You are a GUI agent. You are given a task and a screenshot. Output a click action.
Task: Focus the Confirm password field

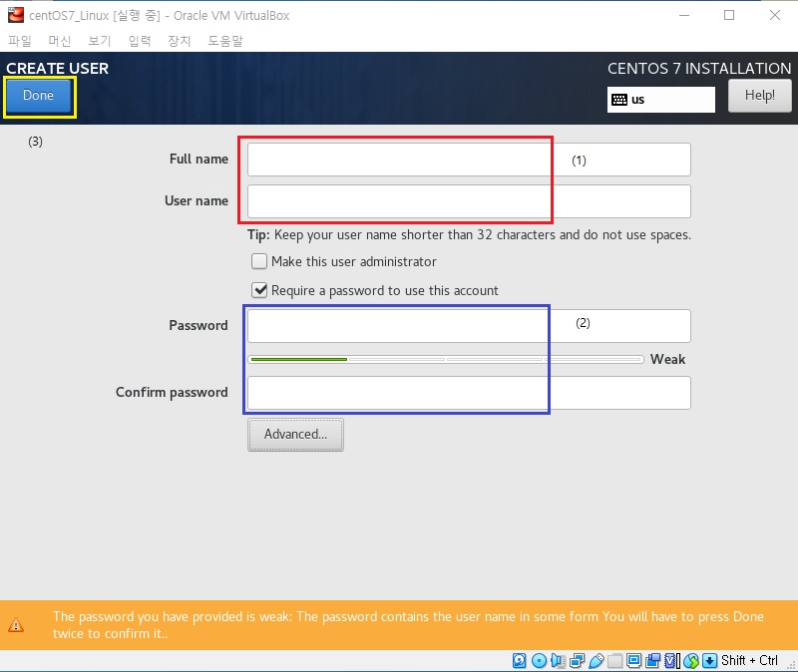point(469,393)
